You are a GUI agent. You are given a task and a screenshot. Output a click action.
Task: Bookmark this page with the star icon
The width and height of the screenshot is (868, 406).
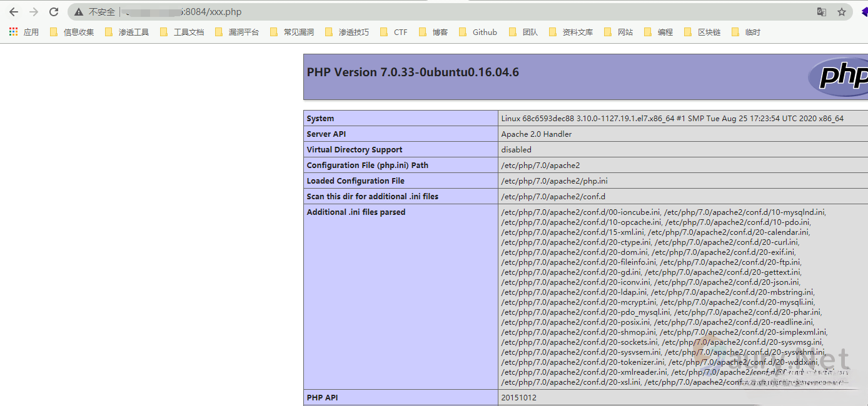(x=842, y=12)
